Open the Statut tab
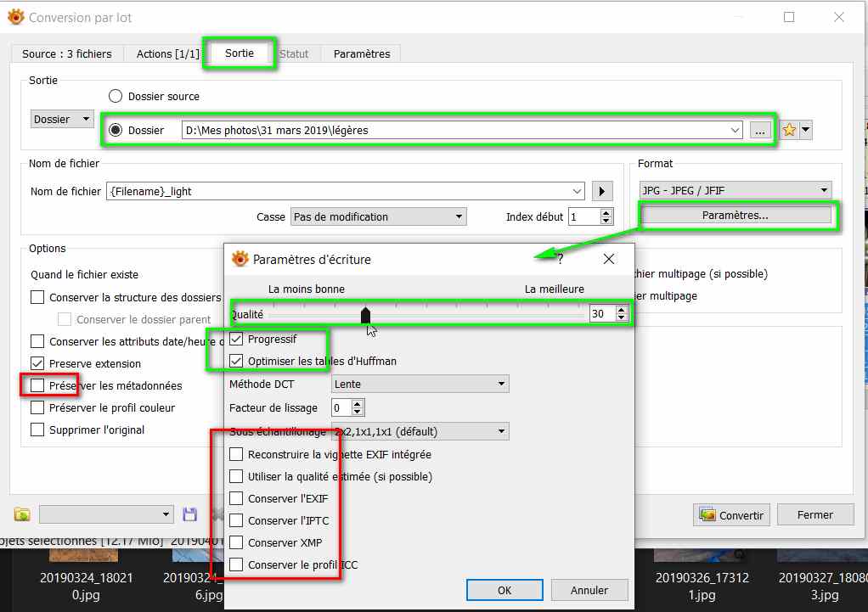The width and height of the screenshot is (868, 612). pos(293,53)
